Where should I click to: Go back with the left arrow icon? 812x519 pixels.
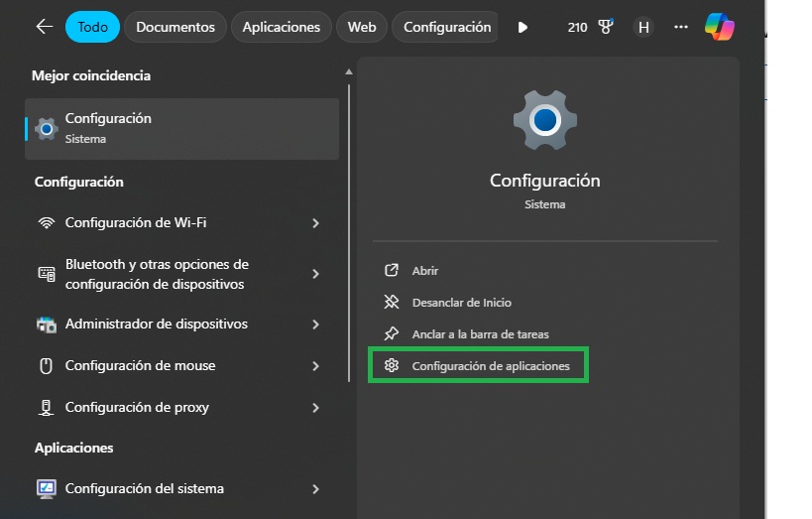(45, 27)
